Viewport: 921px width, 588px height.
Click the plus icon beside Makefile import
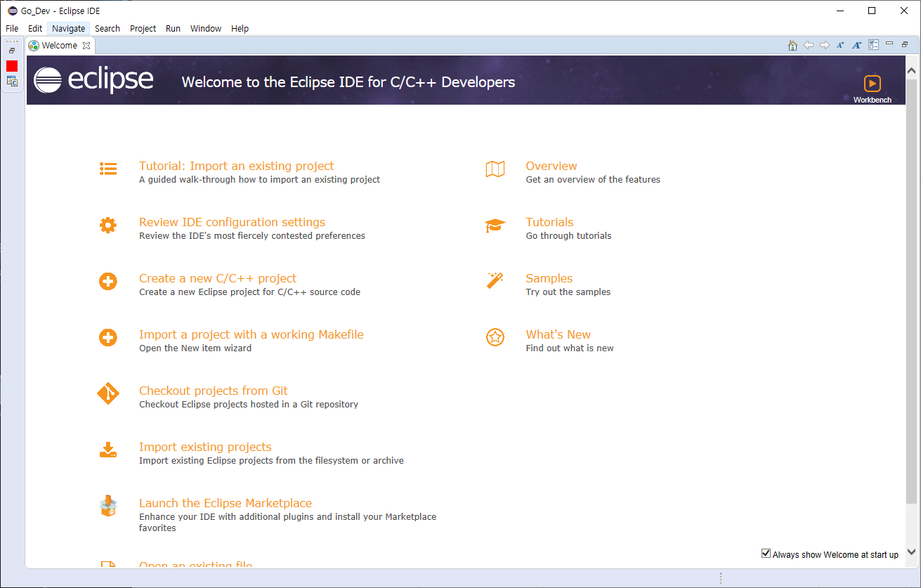coord(108,338)
